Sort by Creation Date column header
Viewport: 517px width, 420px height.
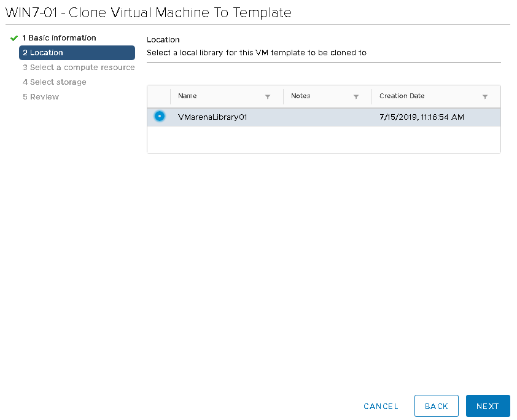click(x=402, y=96)
